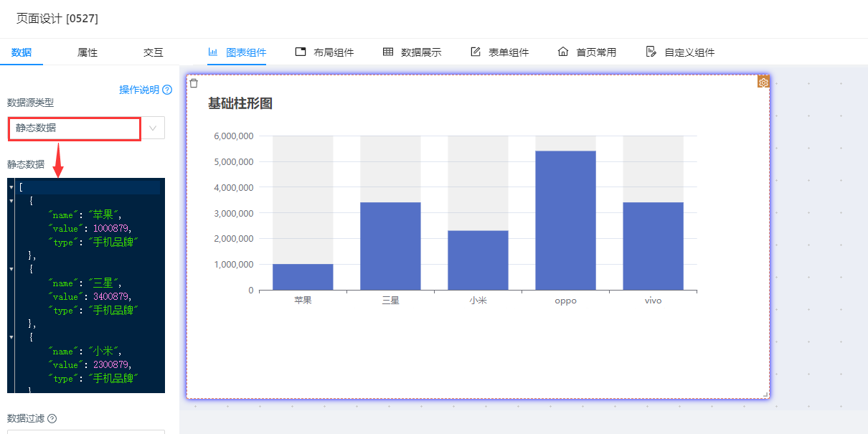Click the 4,000,000 y-axis label

pyautogui.click(x=233, y=187)
